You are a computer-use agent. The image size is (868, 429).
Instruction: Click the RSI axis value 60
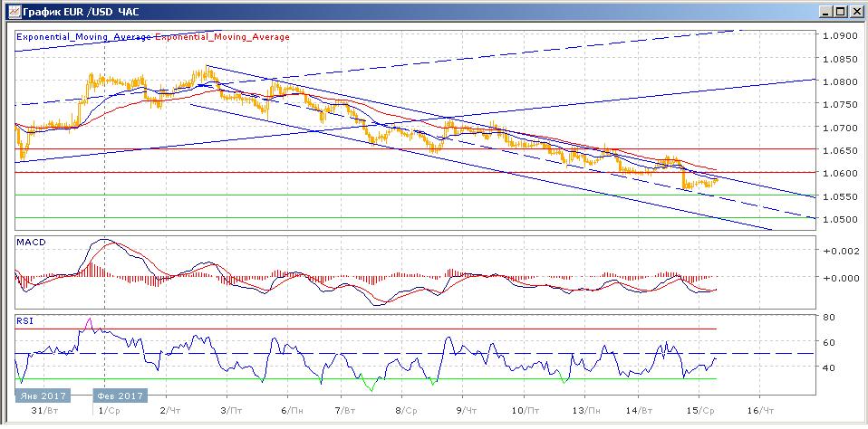(x=829, y=343)
